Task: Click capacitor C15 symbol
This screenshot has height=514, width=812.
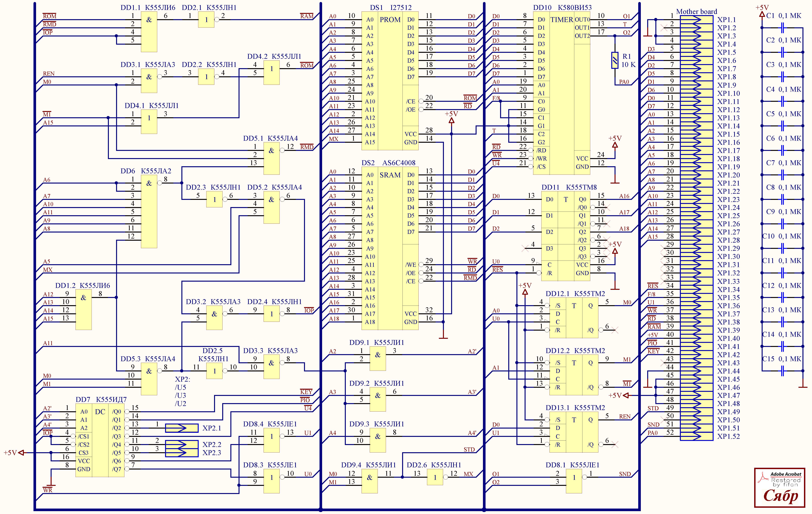Action: pyautogui.click(x=783, y=371)
